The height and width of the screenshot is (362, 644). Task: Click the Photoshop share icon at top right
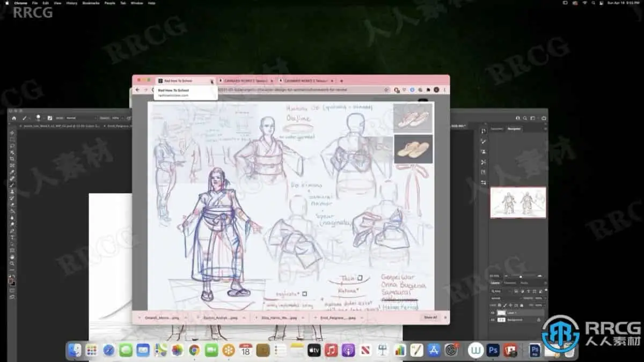click(x=543, y=117)
